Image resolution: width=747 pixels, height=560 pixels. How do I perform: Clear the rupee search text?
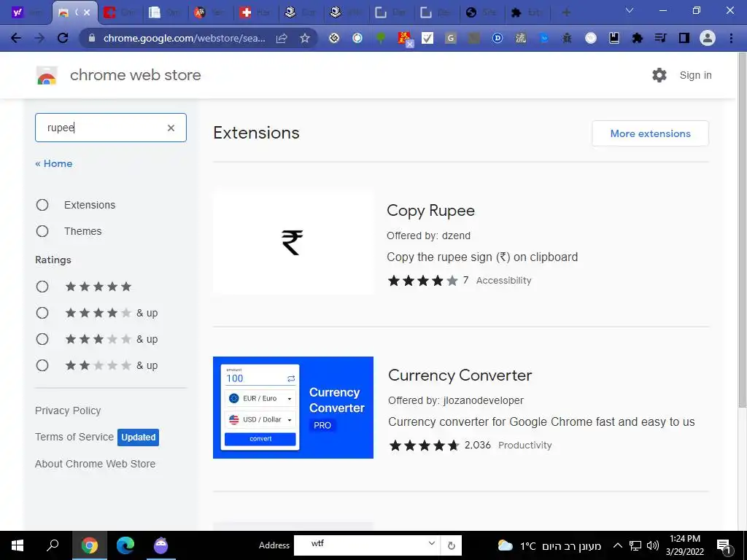(x=171, y=128)
